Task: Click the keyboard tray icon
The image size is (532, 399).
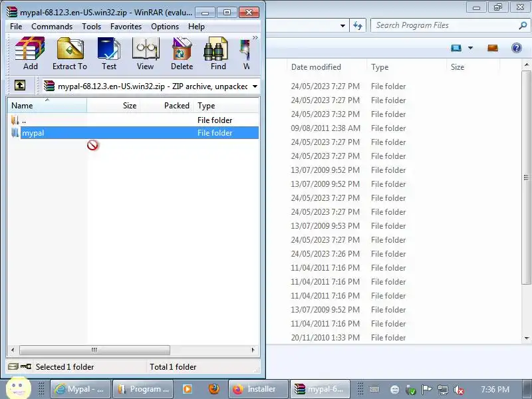Action: point(374,389)
